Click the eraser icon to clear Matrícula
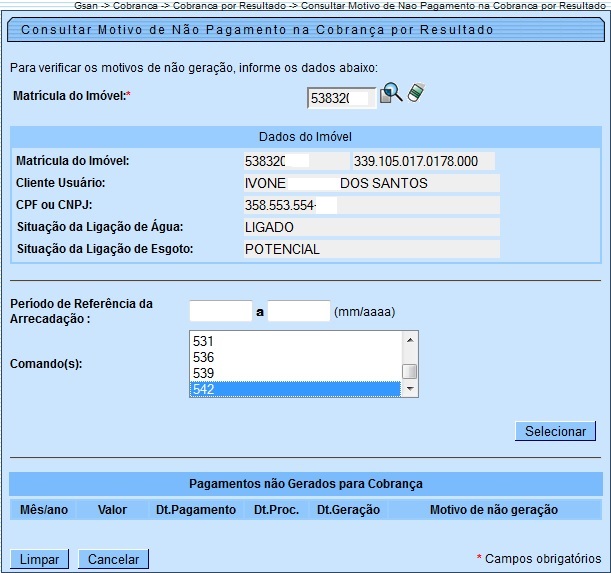Screen dimensions: 611x573 tap(416, 93)
